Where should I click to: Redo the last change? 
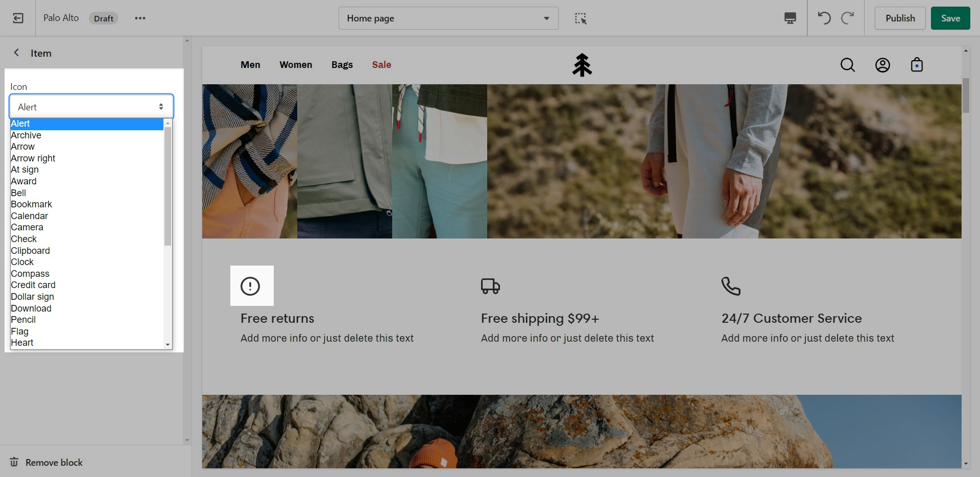(848, 18)
